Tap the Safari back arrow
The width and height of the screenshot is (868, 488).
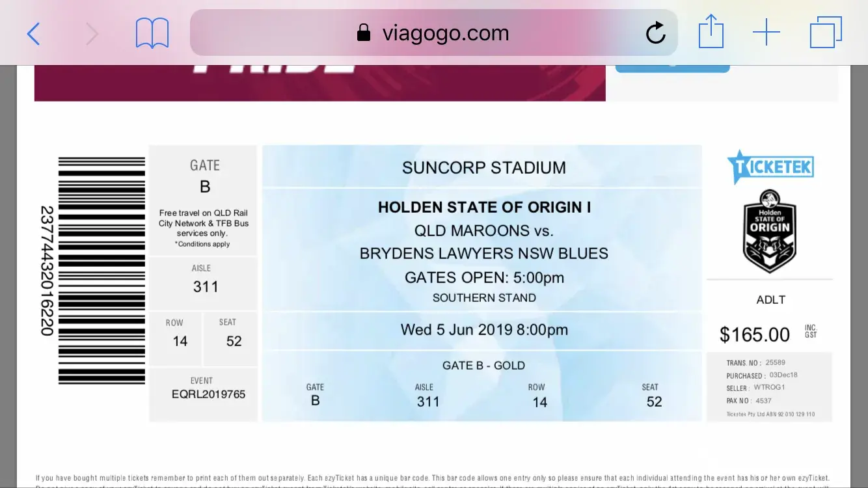point(34,33)
